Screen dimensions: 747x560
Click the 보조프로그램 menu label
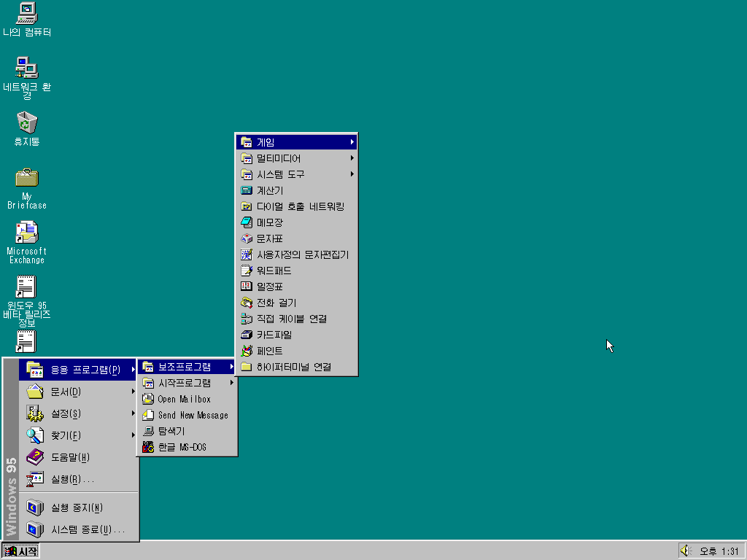(185, 367)
